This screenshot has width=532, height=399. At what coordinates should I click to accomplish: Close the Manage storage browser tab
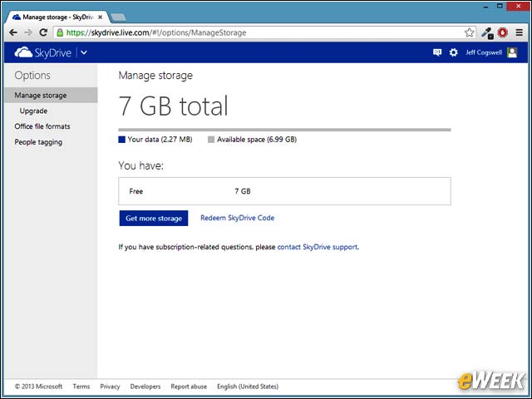(101, 17)
